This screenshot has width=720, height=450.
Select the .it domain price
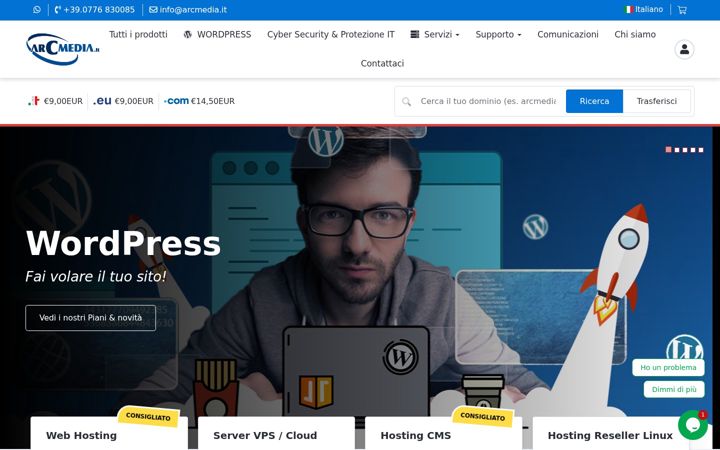pos(55,101)
